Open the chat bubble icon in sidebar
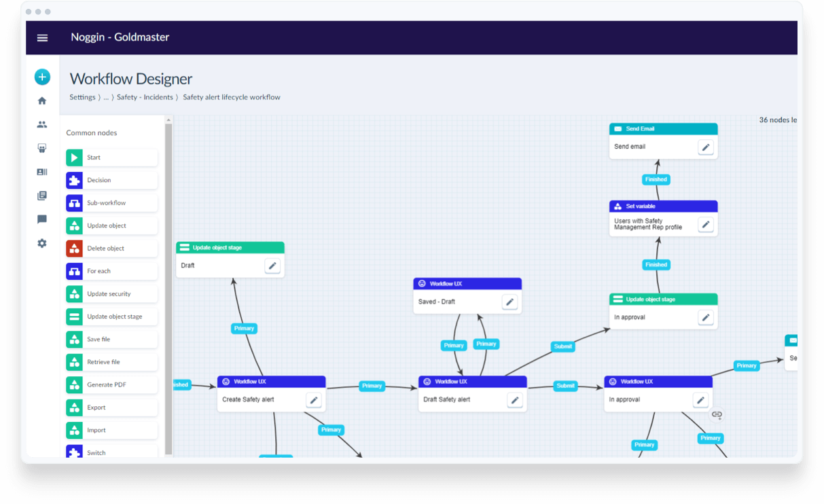824x504 pixels. click(42, 219)
